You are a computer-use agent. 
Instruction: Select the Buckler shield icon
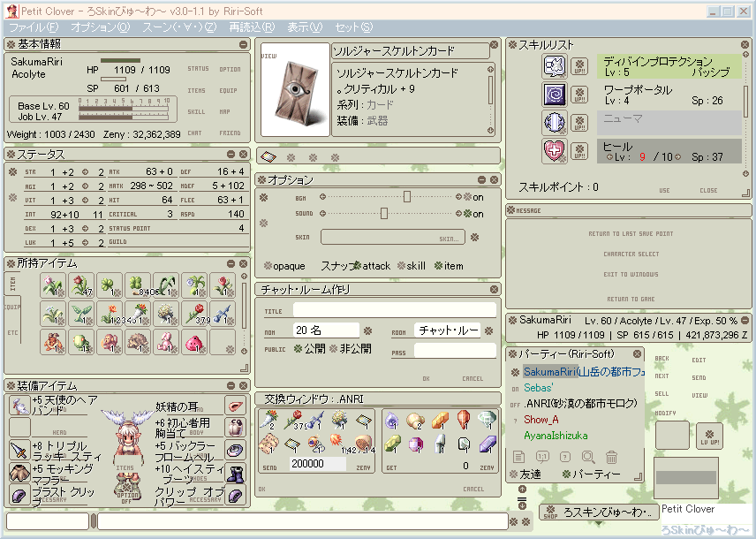click(235, 450)
